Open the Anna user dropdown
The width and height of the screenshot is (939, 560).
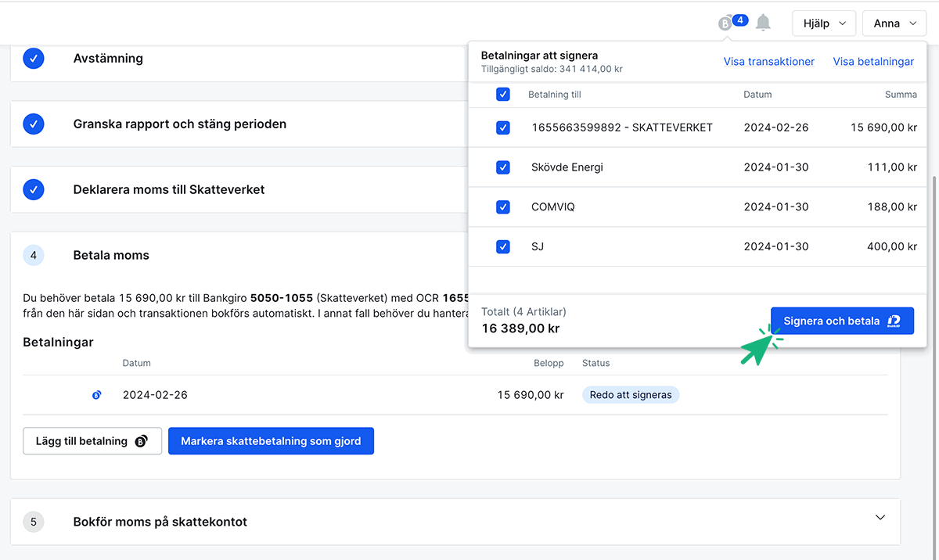tap(894, 23)
